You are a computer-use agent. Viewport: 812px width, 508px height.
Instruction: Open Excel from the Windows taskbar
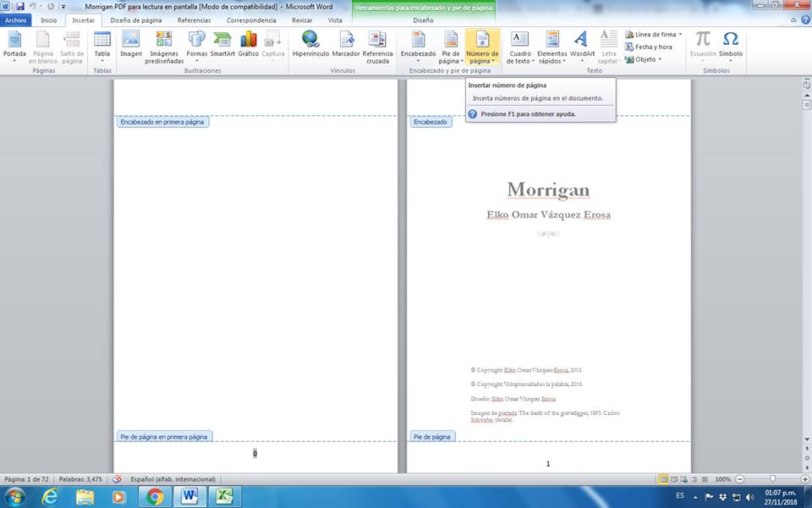tap(224, 496)
